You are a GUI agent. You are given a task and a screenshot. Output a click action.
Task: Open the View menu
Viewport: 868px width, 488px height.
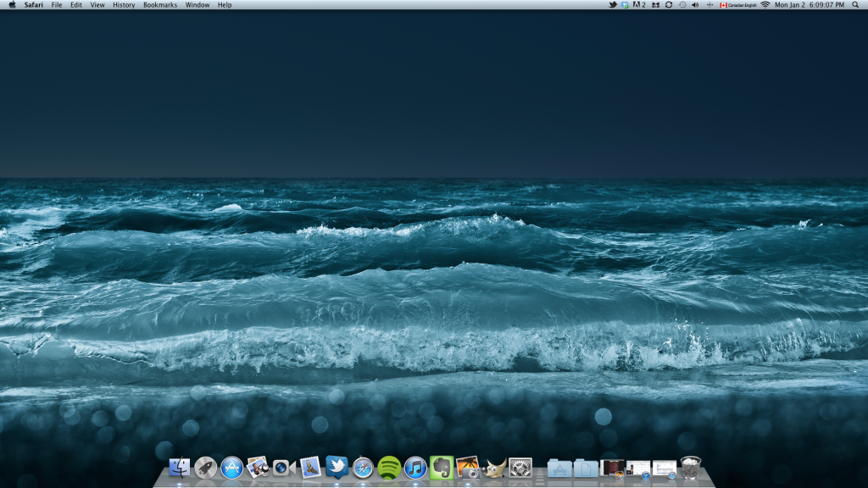pos(97,5)
